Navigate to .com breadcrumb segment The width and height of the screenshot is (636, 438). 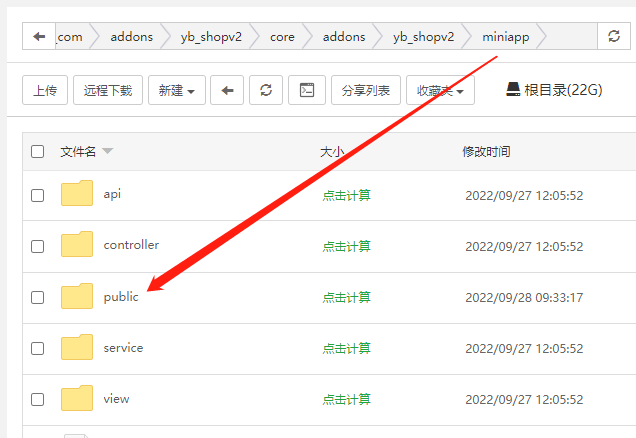coord(69,37)
